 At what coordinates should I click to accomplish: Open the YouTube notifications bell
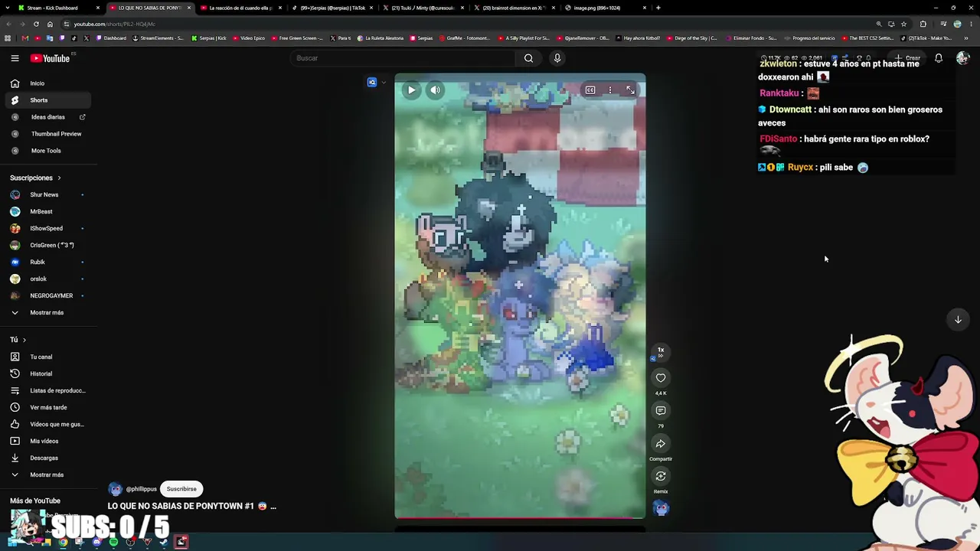(x=939, y=58)
